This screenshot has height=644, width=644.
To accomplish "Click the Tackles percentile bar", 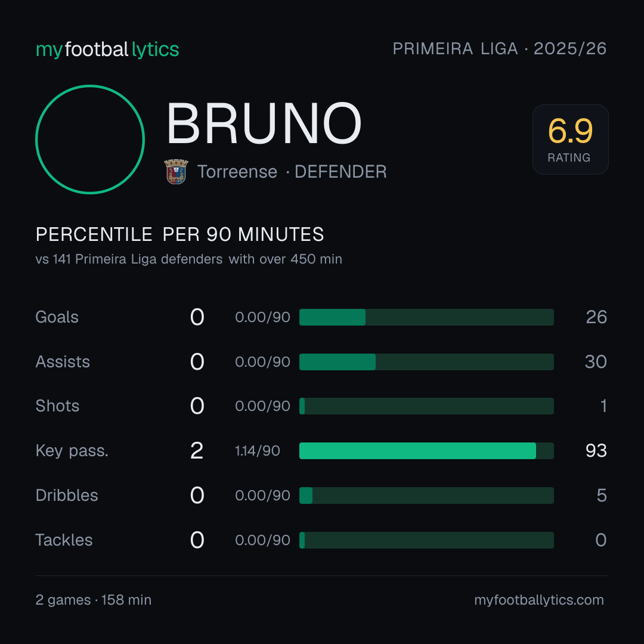I will point(426,540).
